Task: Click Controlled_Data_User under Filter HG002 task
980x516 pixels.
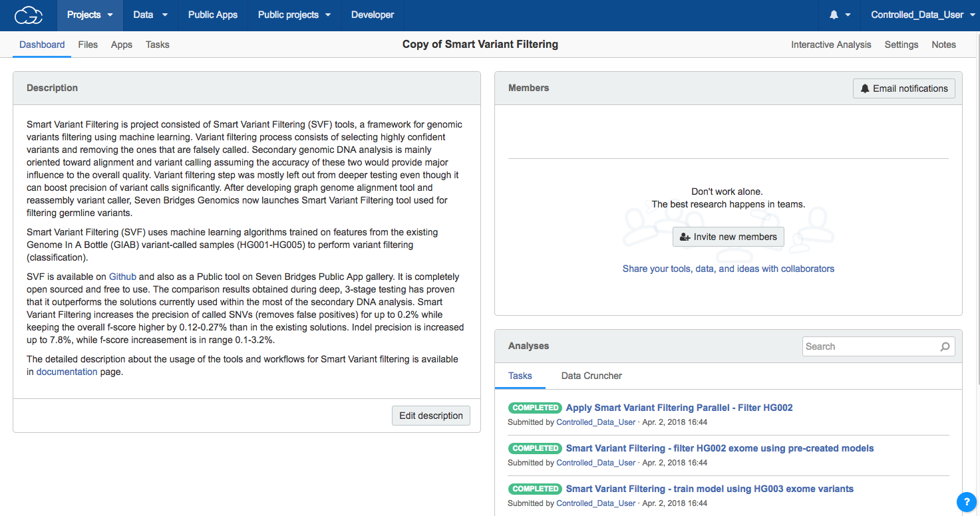Action: click(x=596, y=422)
